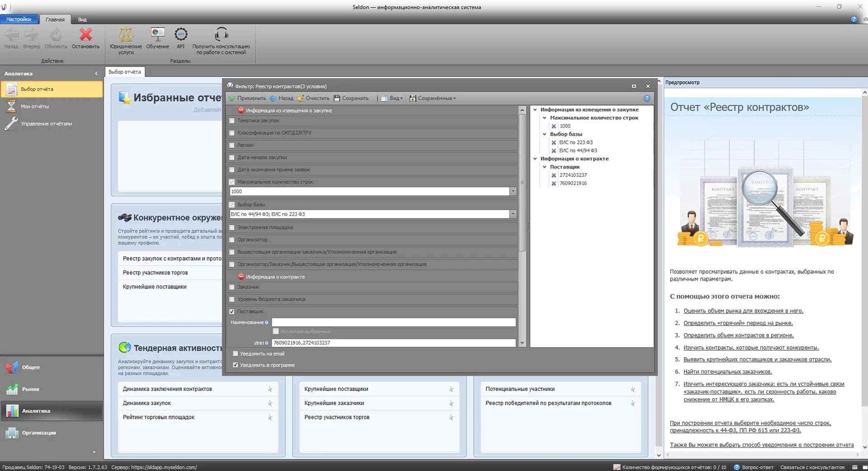This screenshot has height=471, width=868.
Task: Check Классификация по ОКПД2/КТРУ checkbox
Action: tap(232, 133)
